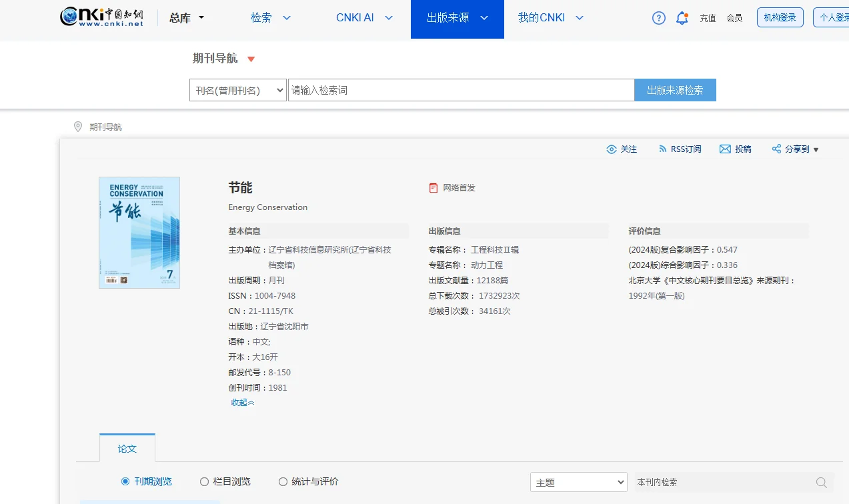Open the 出版来源 navigation menu

[x=457, y=18]
